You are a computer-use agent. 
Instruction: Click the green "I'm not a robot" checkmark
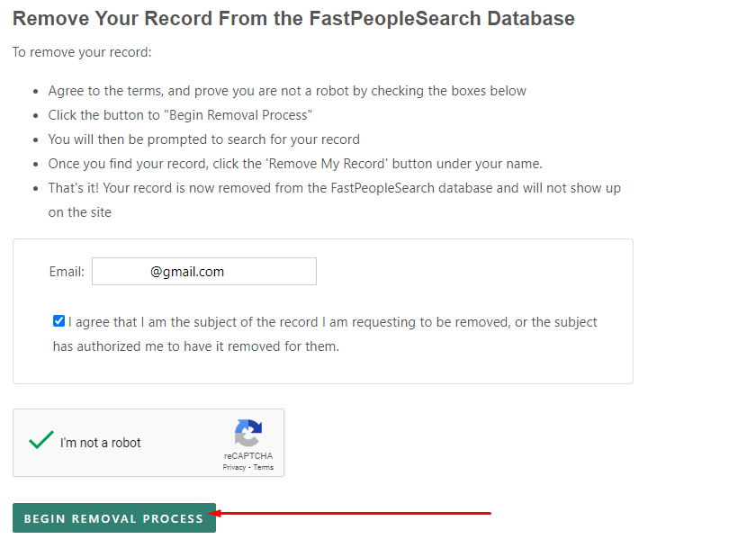41,439
